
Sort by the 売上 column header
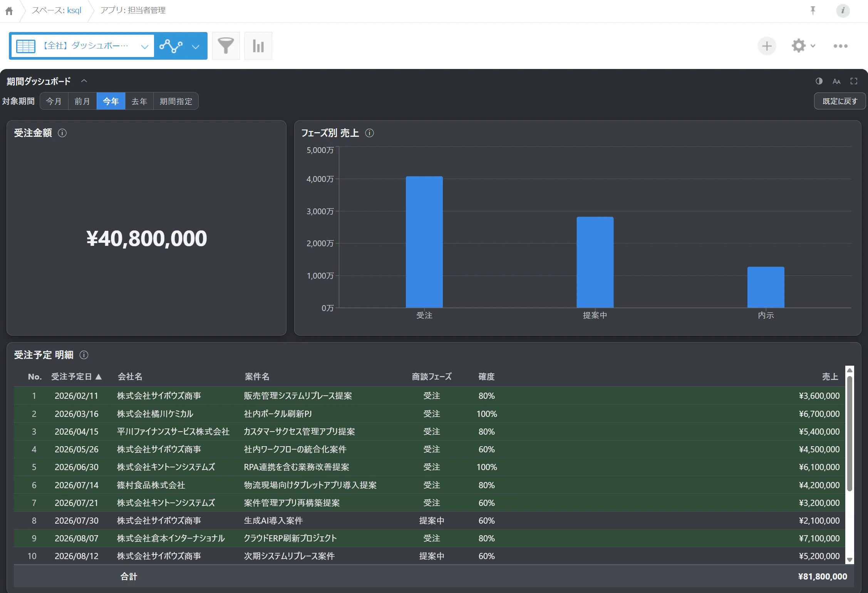tap(830, 376)
